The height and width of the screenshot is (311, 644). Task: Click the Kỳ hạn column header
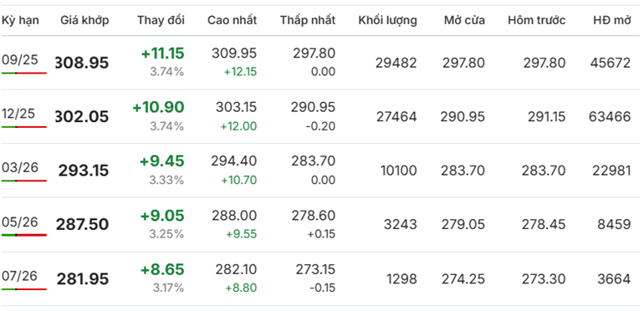21,20
